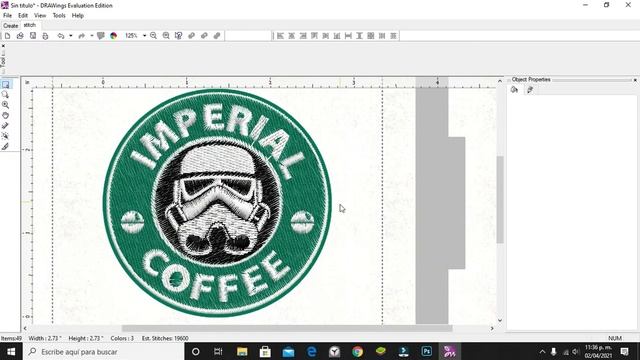
Task: Switch to the stitch tab
Action: [x=29, y=25]
